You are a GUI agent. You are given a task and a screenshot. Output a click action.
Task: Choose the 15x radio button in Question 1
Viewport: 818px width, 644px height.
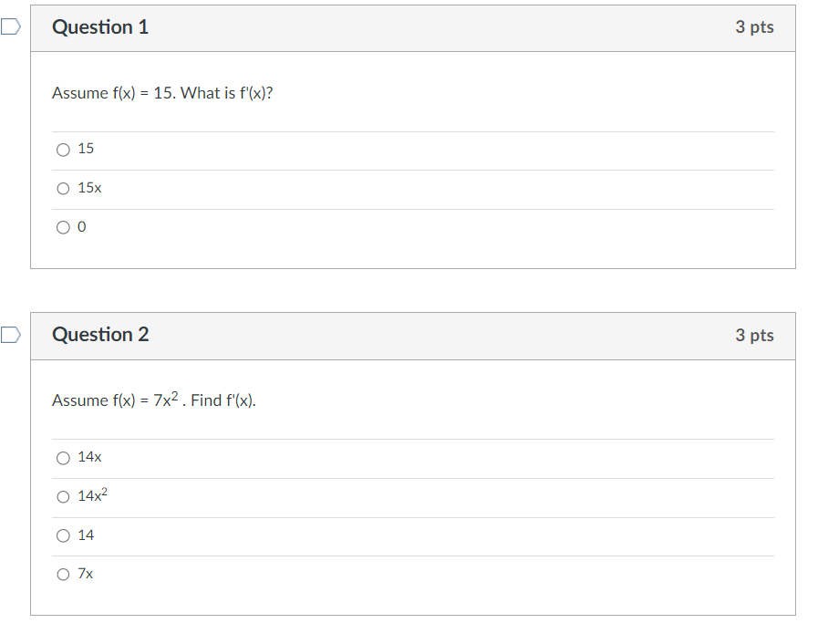pyautogui.click(x=63, y=189)
